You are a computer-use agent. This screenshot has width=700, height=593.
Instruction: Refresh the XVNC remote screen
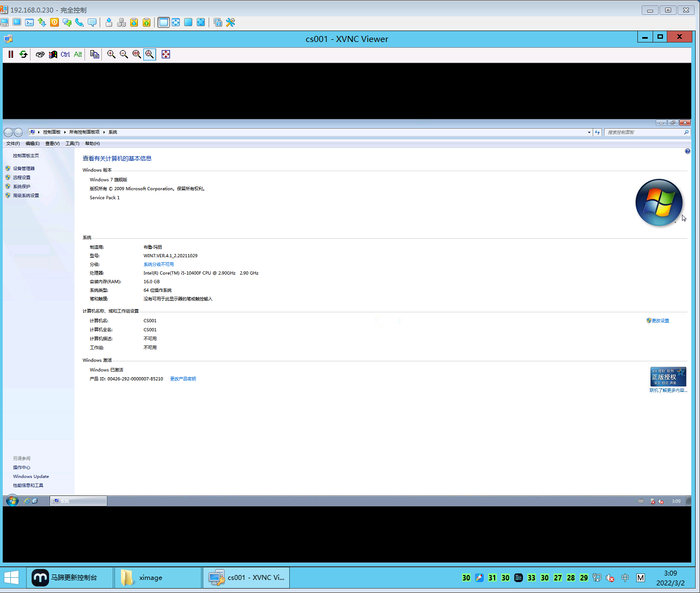(23, 55)
